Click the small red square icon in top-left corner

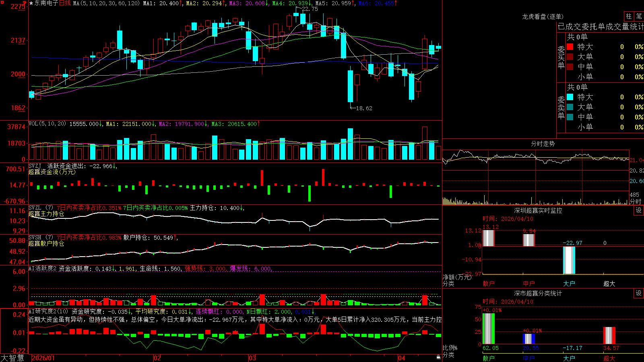click(x=2, y=2)
